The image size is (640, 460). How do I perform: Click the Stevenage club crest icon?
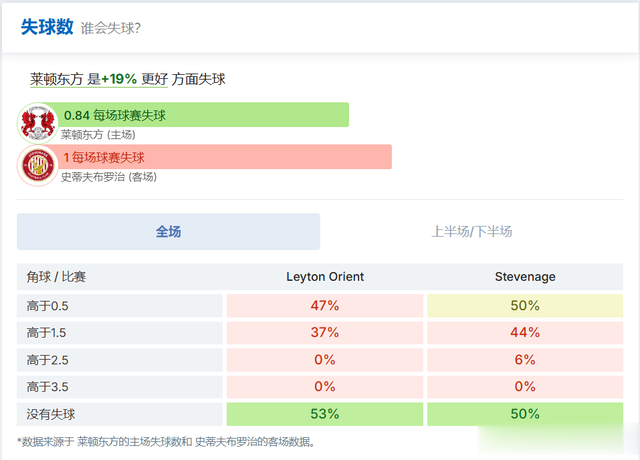[x=38, y=165]
